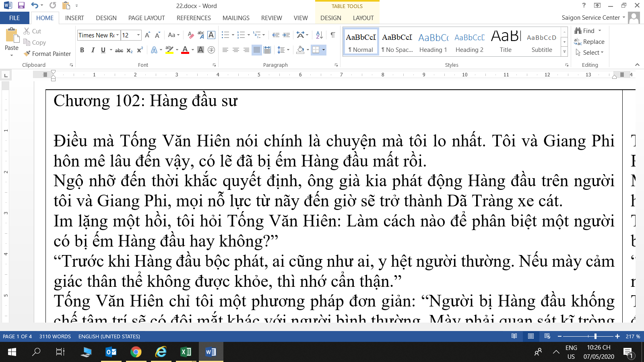Toggle Justify paragraph alignment
Viewport: 644px width, 362px height.
click(x=256, y=50)
